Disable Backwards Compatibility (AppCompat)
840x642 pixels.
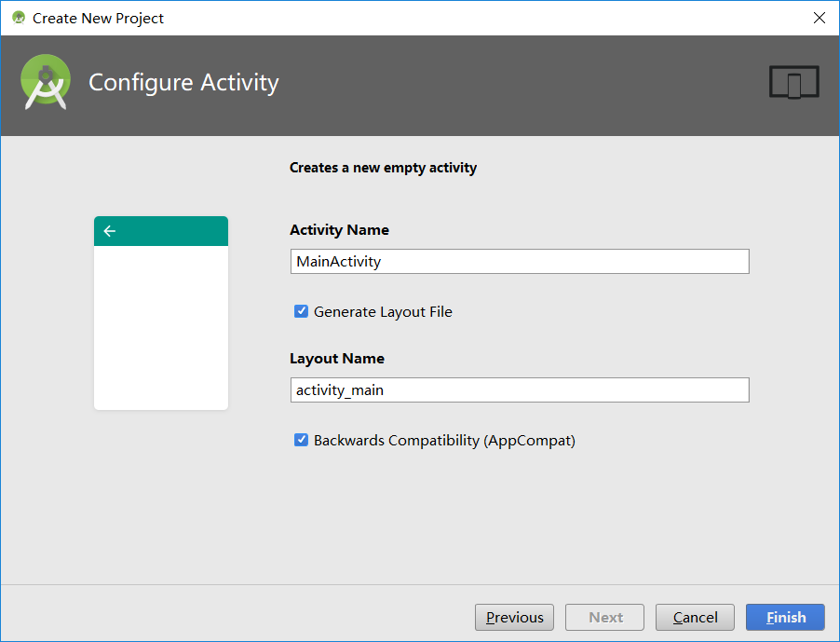pos(301,440)
